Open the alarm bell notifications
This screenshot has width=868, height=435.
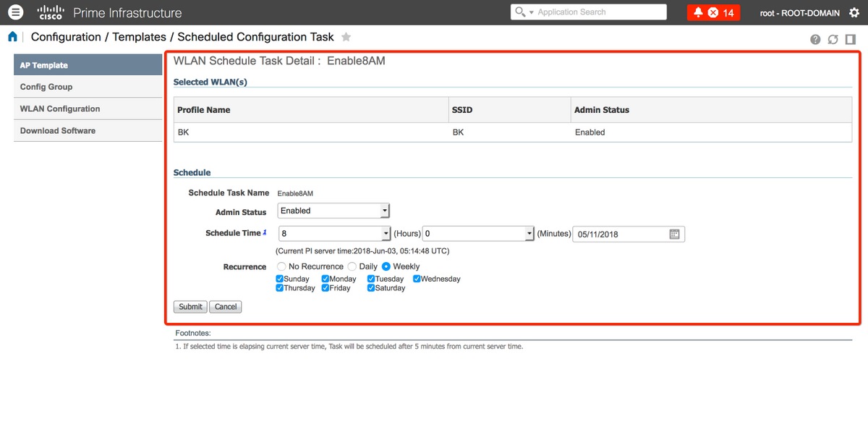698,13
